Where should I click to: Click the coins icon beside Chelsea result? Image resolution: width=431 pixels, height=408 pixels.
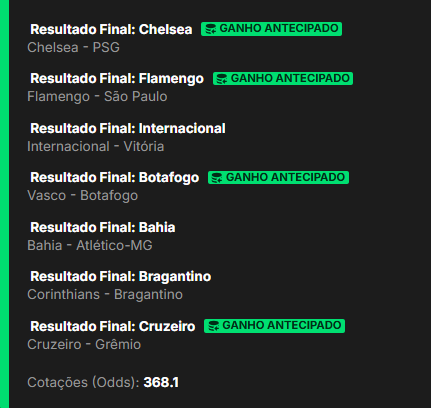coord(210,29)
